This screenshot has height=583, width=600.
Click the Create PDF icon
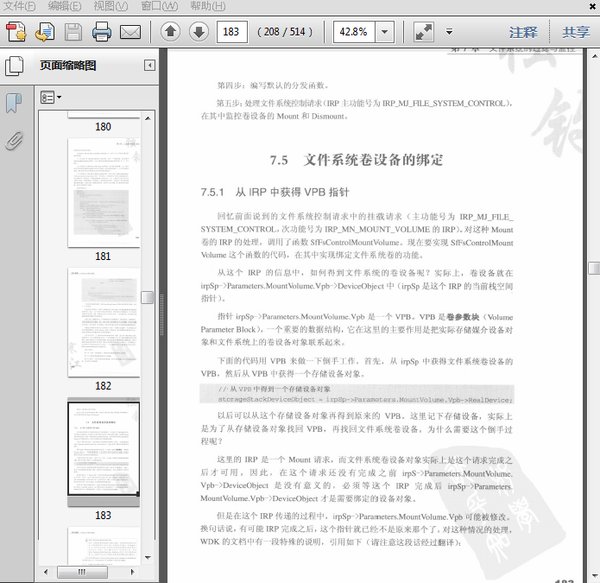[x=16, y=32]
